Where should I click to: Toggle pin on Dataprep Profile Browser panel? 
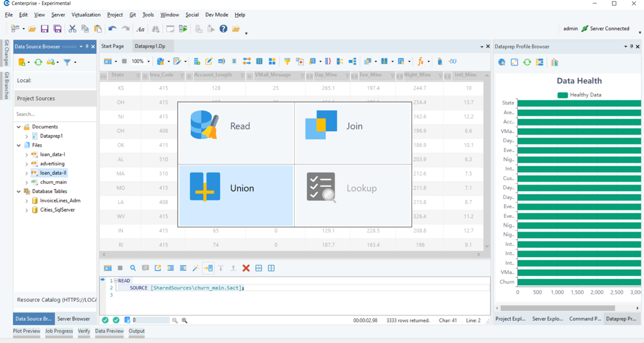632,46
